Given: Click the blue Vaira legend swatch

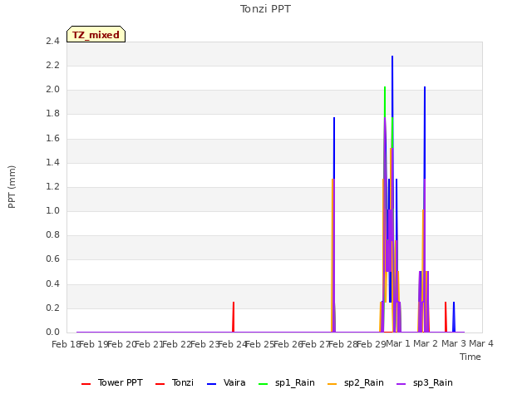Looking at the screenshot, I should [x=211, y=384].
